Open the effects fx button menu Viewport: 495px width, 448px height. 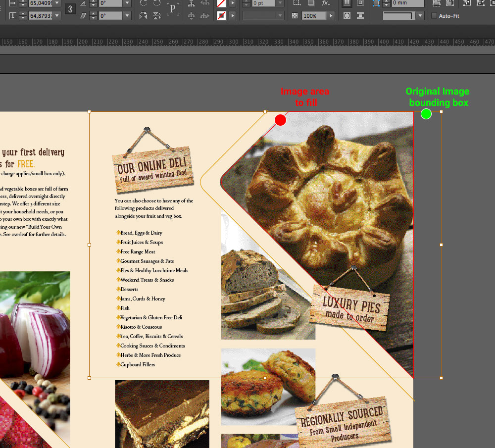[325, 3]
